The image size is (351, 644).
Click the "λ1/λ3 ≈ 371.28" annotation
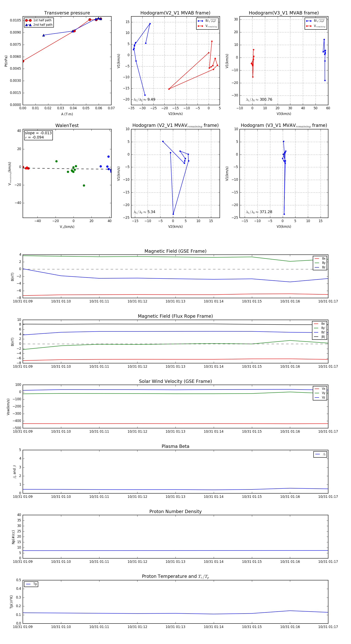click(259, 212)
